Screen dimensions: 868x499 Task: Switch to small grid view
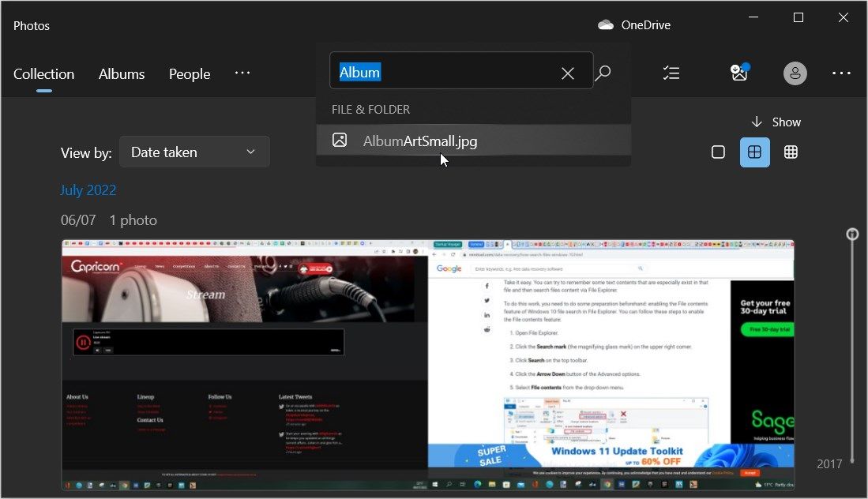(791, 152)
